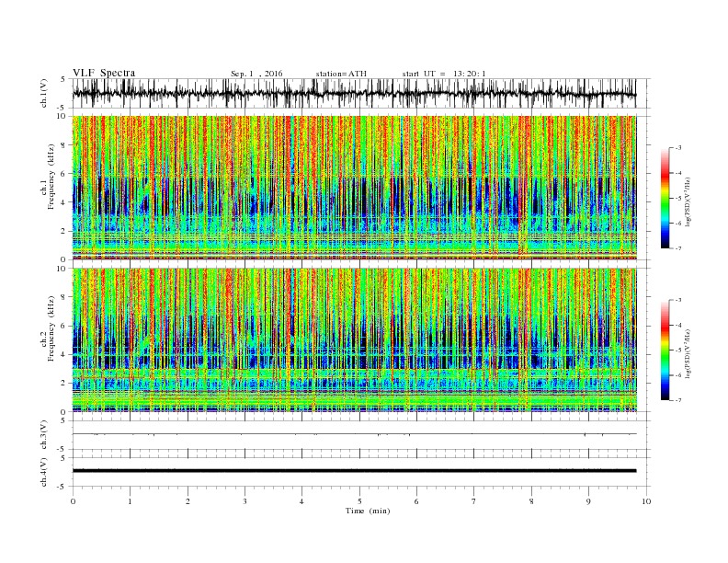Click the "ch.3(V)" axis label
Screen dimensions: 728x563
tap(44, 435)
